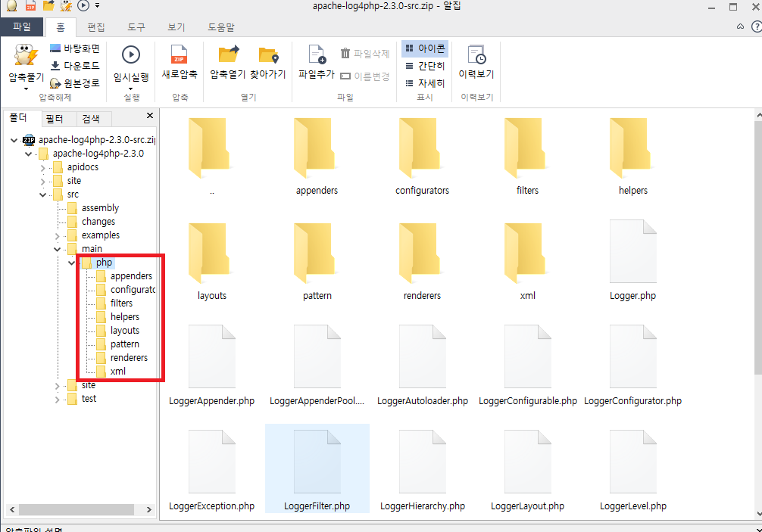Click the 임시실행 play icon
The height and width of the screenshot is (532, 762).
point(131,54)
